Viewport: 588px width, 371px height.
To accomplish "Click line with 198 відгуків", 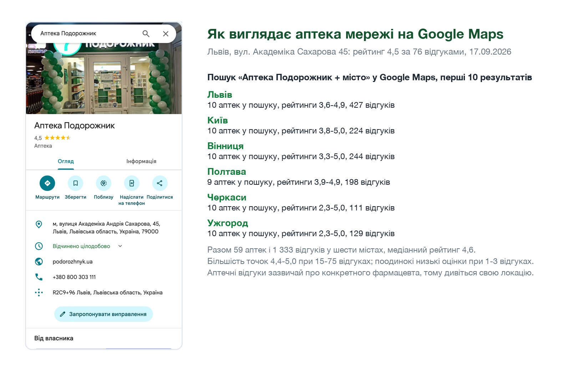I will (x=299, y=182).
